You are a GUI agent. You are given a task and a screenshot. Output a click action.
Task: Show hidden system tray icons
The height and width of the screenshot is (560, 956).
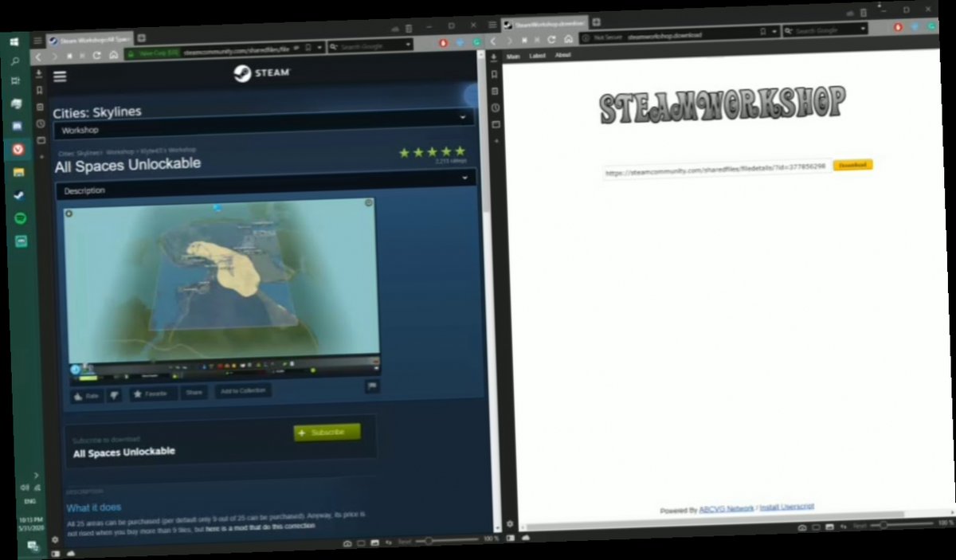pyautogui.click(x=35, y=475)
